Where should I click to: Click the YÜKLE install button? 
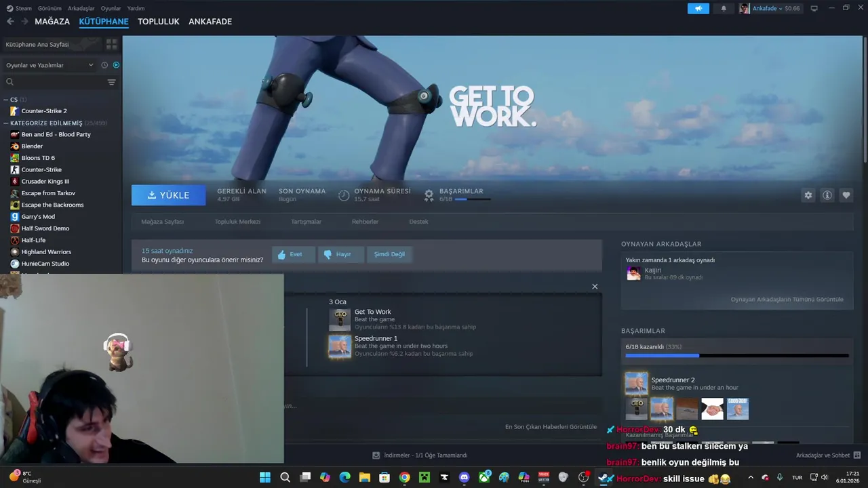168,195
